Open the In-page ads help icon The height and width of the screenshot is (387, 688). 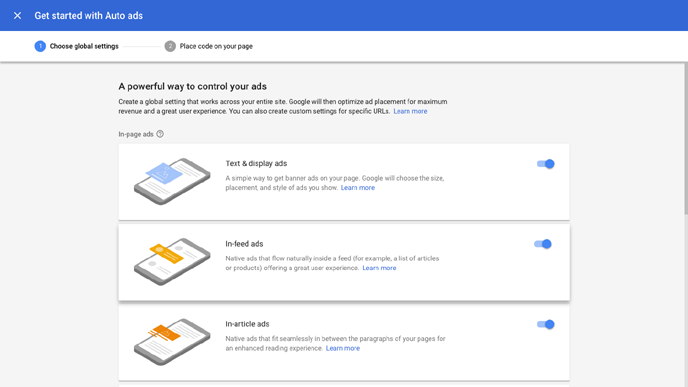[160, 134]
